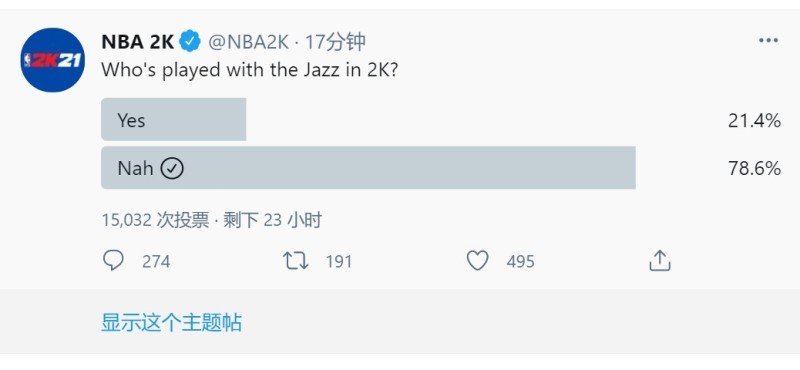Click the Nah poll result bar
Viewport: 800px width, 370px height.
pos(368,167)
